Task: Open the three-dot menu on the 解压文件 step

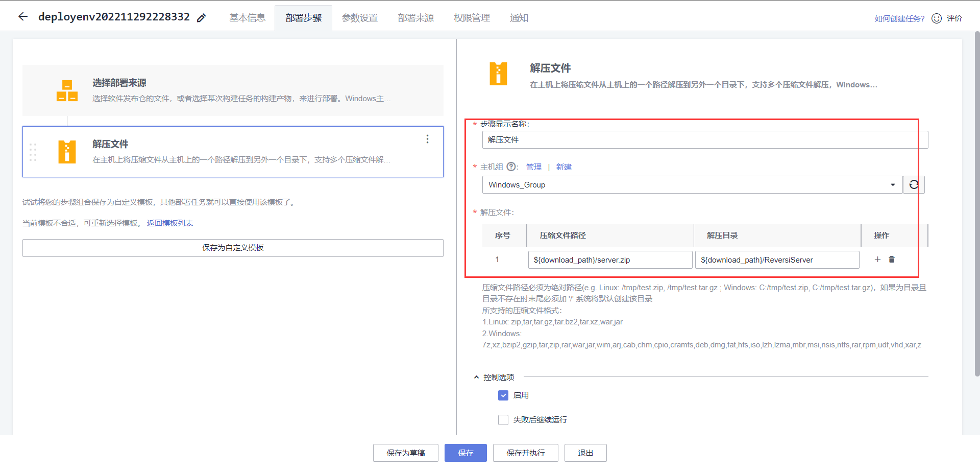Action: pyautogui.click(x=427, y=138)
